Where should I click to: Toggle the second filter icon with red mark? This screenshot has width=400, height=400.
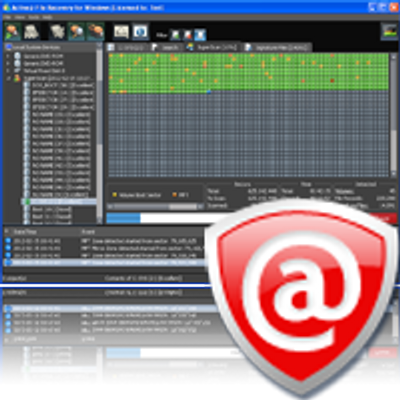point(187,35)
